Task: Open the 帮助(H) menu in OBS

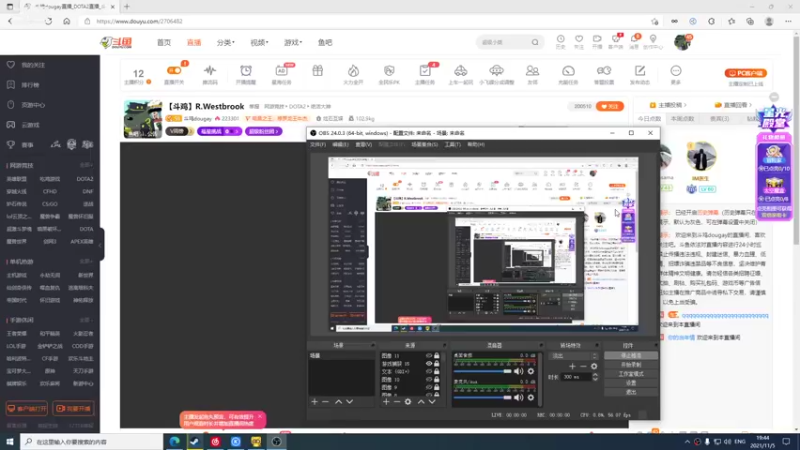Action: pyautogui.click(x=476, y=145)
